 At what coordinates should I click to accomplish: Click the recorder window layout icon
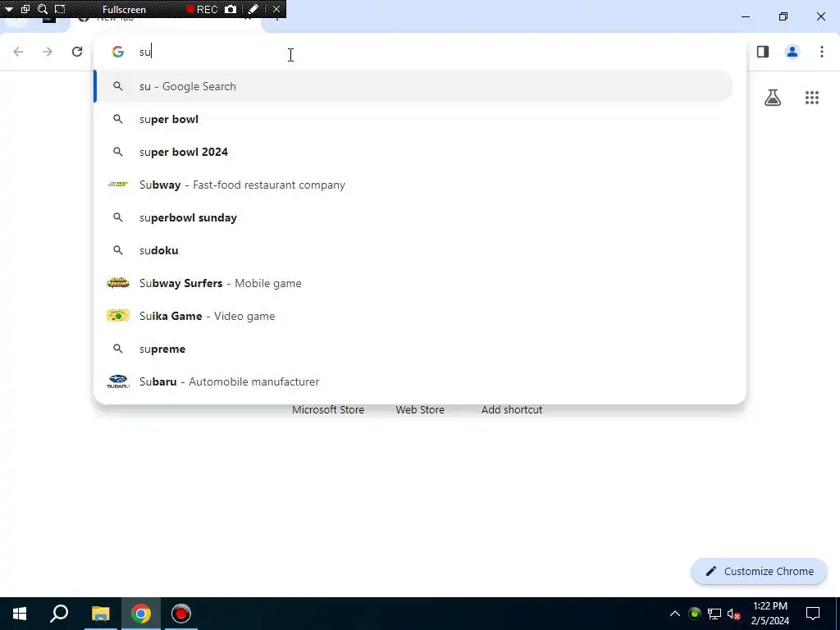25,9
